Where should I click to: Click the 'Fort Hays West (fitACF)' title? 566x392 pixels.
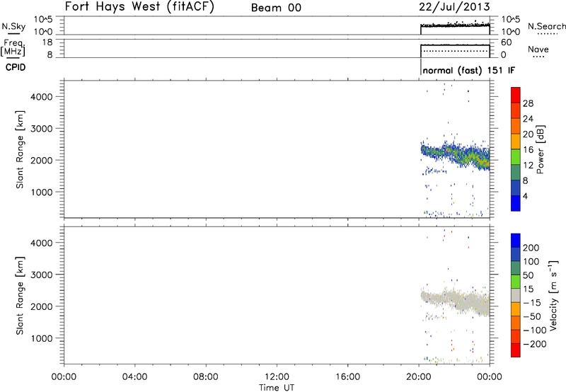[139, 7]
